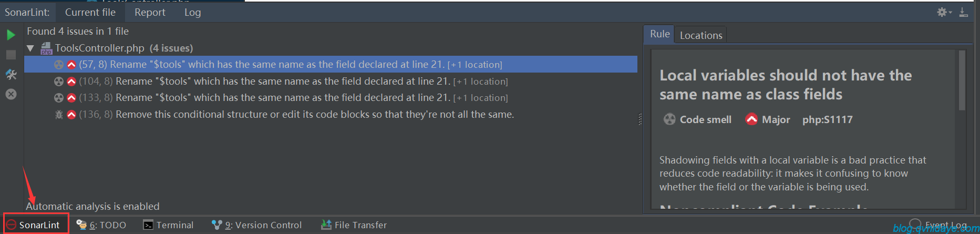Open the 9: Version Control tool window
This screenshot has width=980, height=234.
[x=257, y=225]
